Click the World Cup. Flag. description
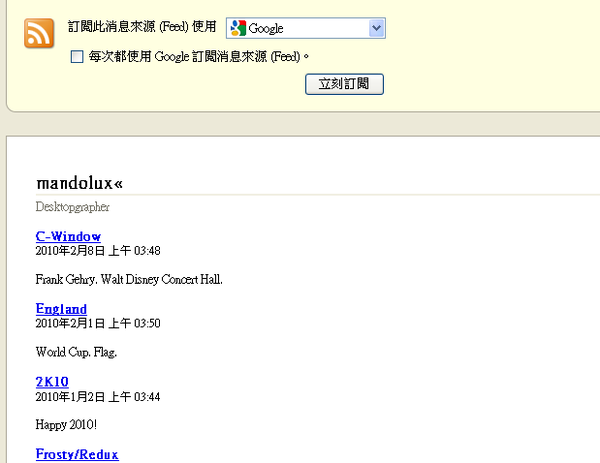Viewport: 600px width, 463px height. 76,352
